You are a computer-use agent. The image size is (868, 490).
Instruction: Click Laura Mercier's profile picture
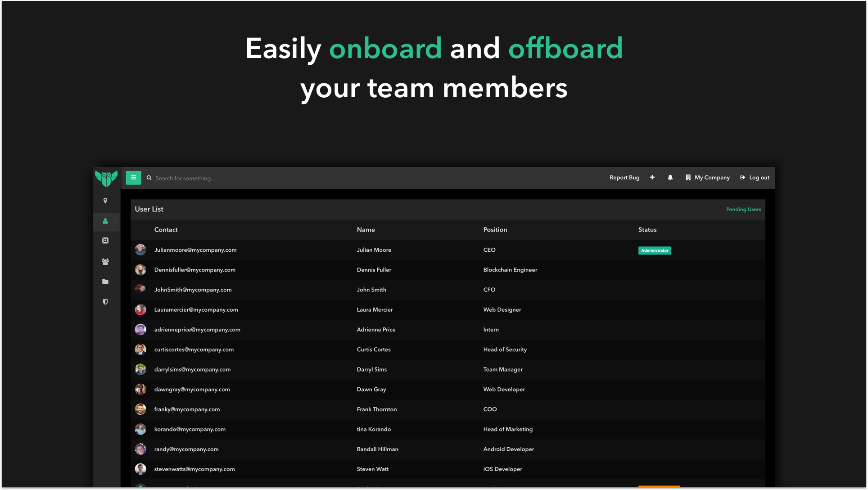point(140,309)
